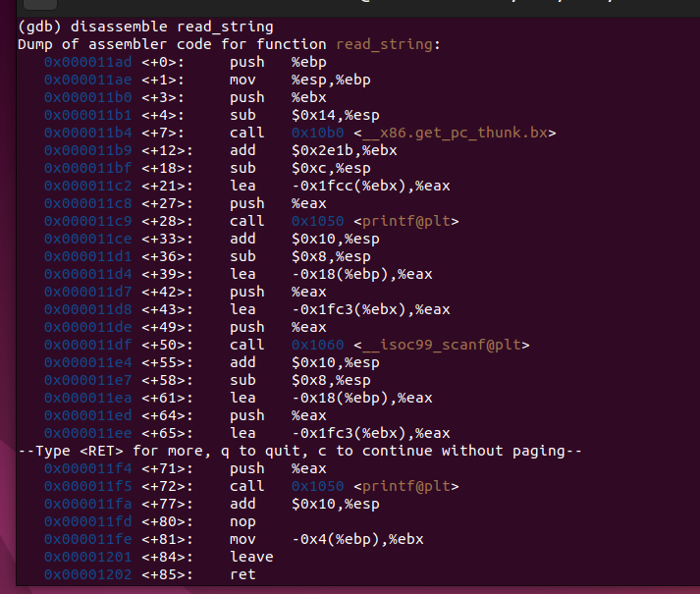Click 'lea -0x1fc3(%ebx),%eax' at offset <+43>
The width and height of the screenshot is (700, 594).
340,309
